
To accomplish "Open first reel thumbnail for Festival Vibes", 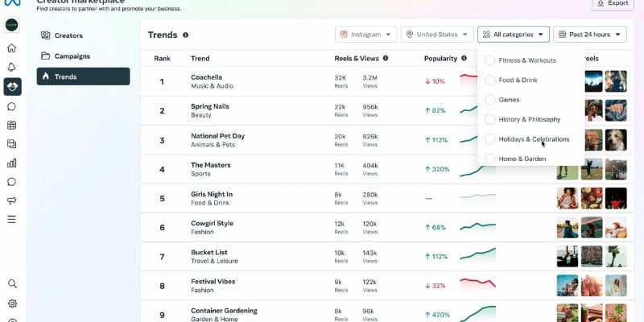I will point(568,286).
